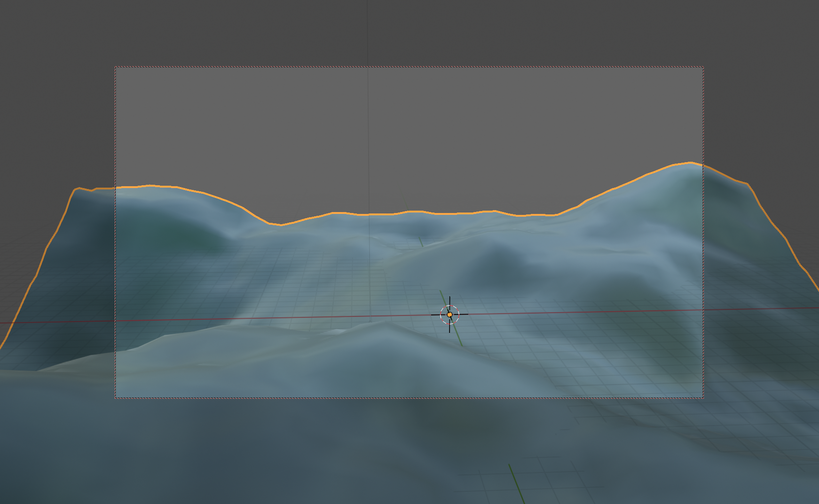Click the 3D cursor crosshair
Viewport: 819px width, 504px height.
(x=449, y=315)
